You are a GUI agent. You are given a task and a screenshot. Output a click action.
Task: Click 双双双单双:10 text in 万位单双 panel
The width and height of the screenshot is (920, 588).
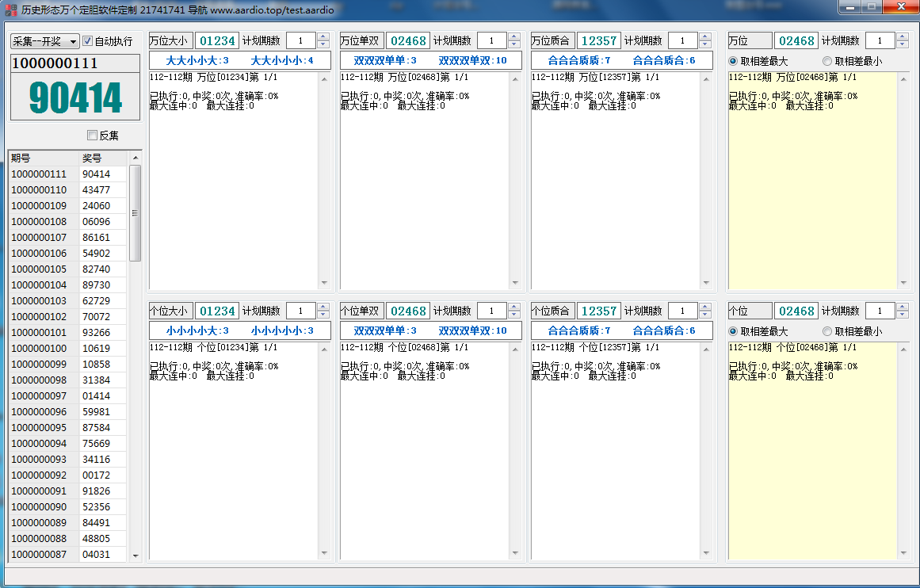click(x=472, y=60)
